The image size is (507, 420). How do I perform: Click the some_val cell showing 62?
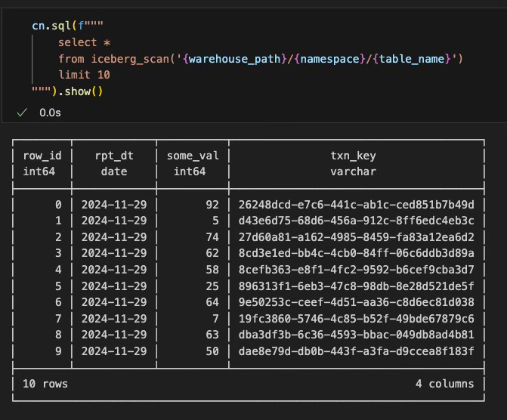[212, 253]
